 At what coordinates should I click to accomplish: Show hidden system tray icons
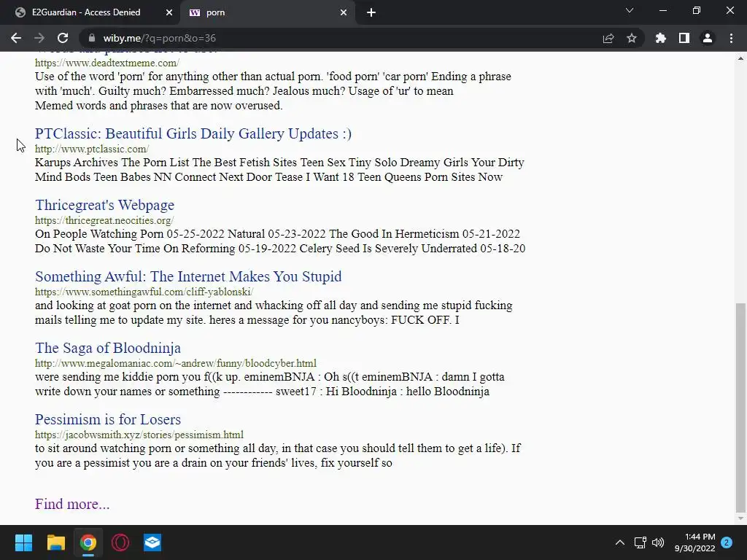click(x=620, y=542)
